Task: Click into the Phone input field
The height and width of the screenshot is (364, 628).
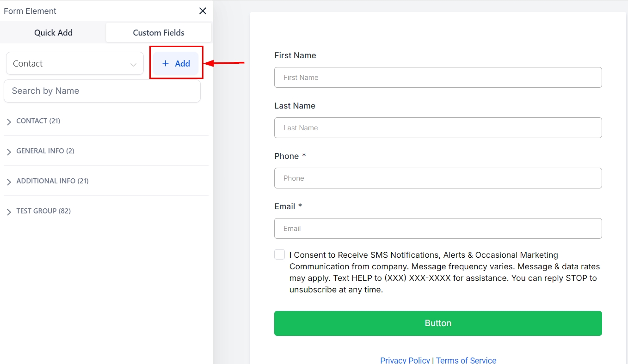Action: point(437,178)
